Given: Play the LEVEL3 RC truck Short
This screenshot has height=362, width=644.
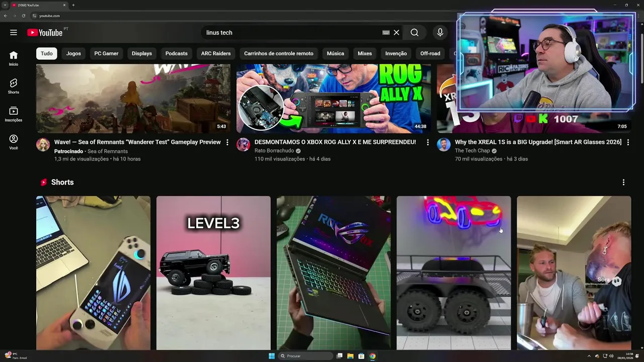Looking at the screenshot, I should (213, 273).
